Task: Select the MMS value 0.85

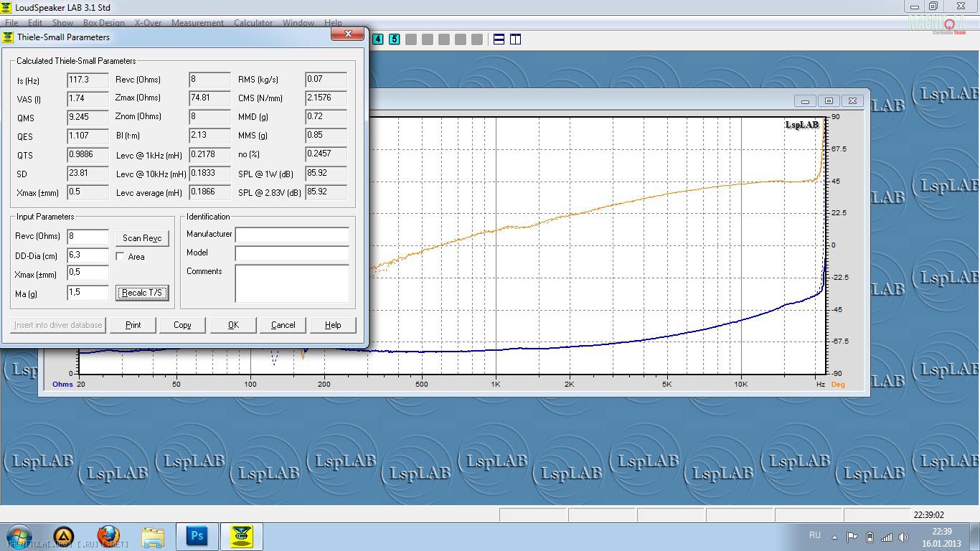Action: 326,136
